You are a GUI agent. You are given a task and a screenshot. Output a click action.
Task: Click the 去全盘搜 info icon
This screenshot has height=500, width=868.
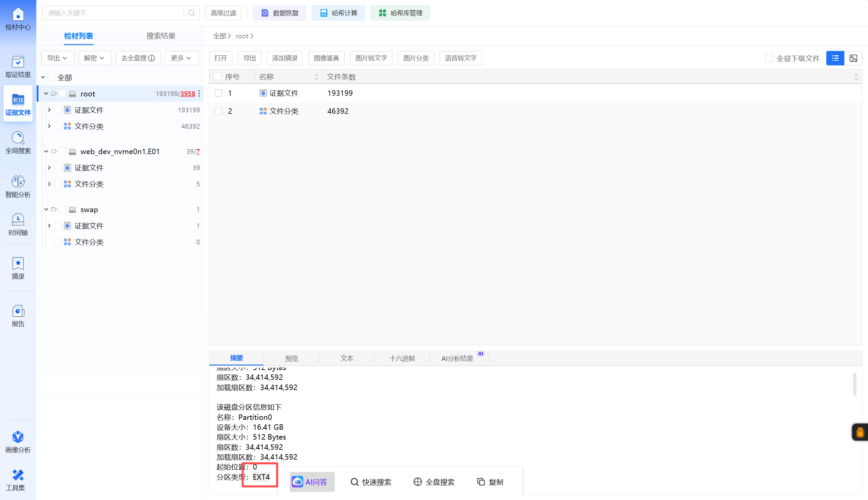click(151, 58)
